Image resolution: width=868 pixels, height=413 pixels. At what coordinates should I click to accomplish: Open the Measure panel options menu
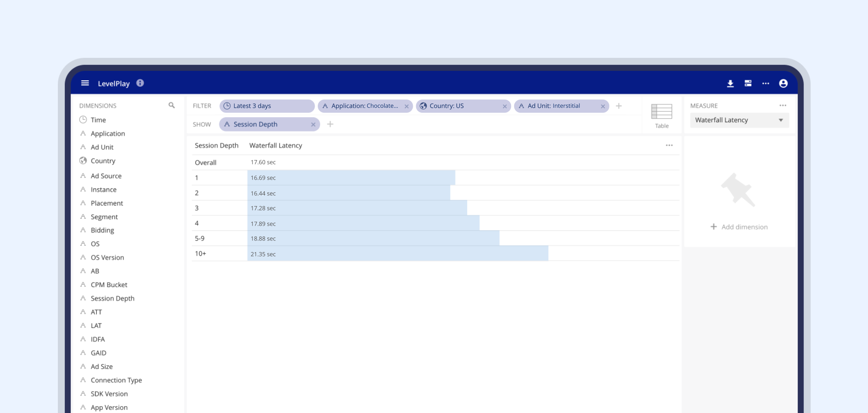(783, 106)
